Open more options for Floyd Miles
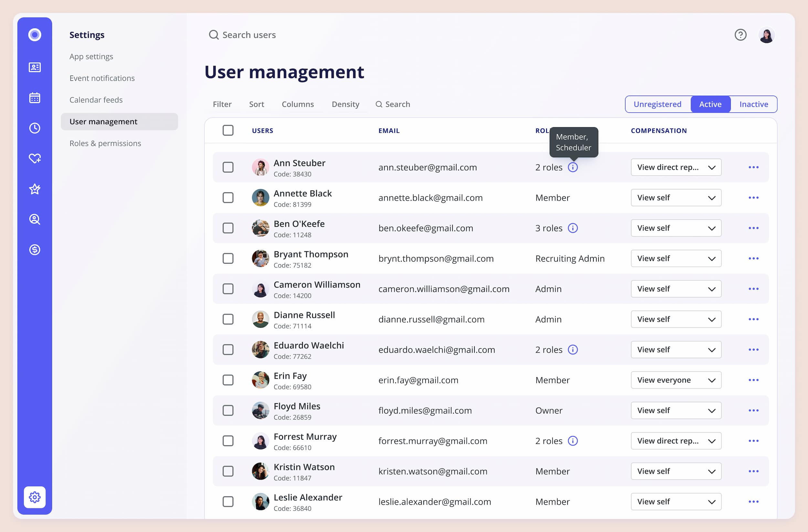The width and height of the screenshot is (808, 532). click(753, 411)
